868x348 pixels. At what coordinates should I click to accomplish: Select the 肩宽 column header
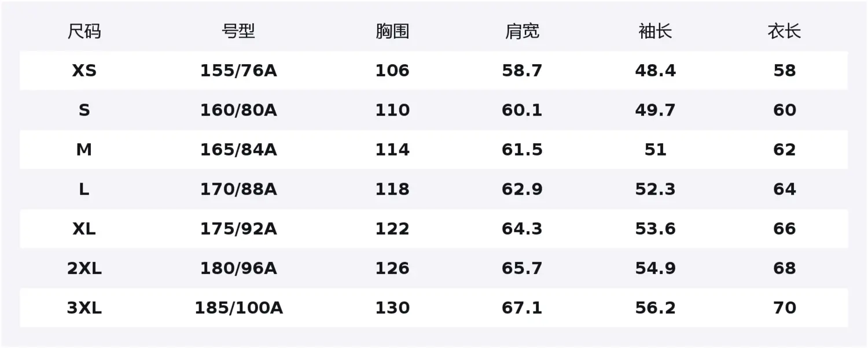click(522, 31)
